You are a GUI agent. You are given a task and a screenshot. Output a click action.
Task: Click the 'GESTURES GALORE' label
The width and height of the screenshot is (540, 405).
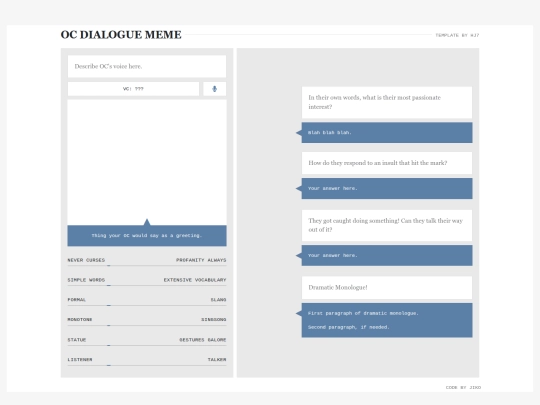202,340
